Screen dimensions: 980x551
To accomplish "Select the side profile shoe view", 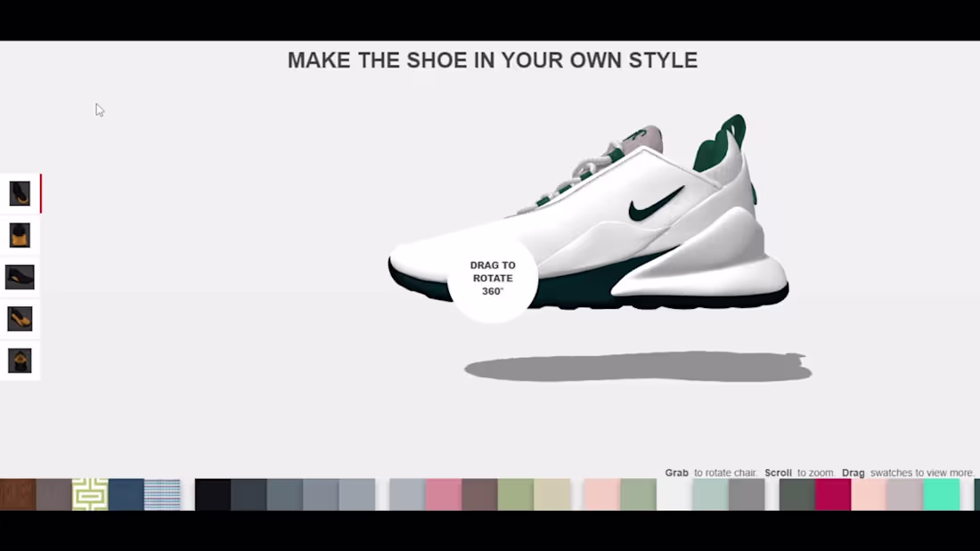I will click(20, 277).
